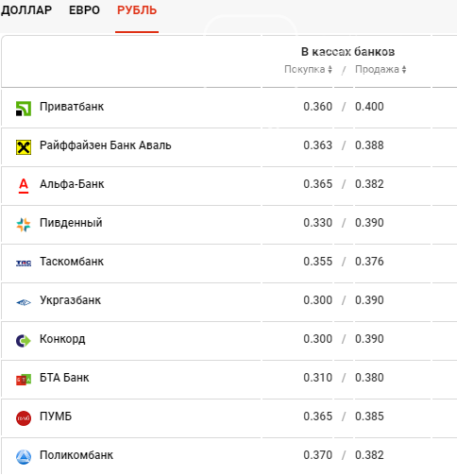Click the Райффайзен Банк Аваль yellow logo
The image size is (457, 476).
coord(24,147)
